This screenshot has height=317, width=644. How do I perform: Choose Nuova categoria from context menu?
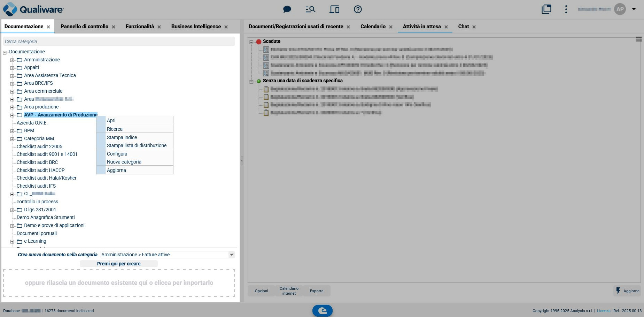135,162
